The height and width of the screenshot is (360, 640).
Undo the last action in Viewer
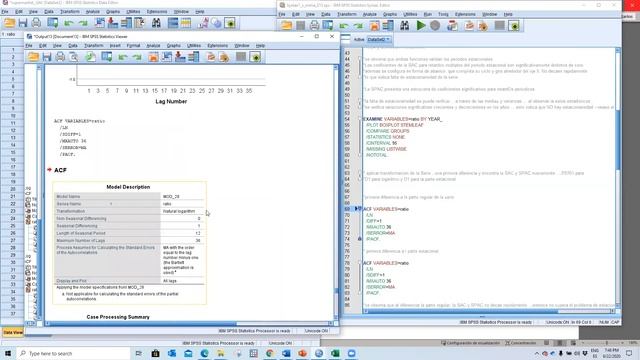point(122,57)
